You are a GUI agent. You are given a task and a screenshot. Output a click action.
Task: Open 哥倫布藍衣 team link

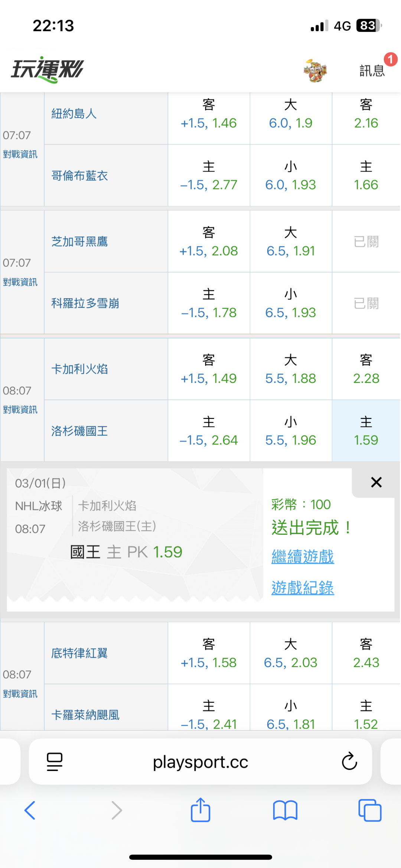point(79,176)
